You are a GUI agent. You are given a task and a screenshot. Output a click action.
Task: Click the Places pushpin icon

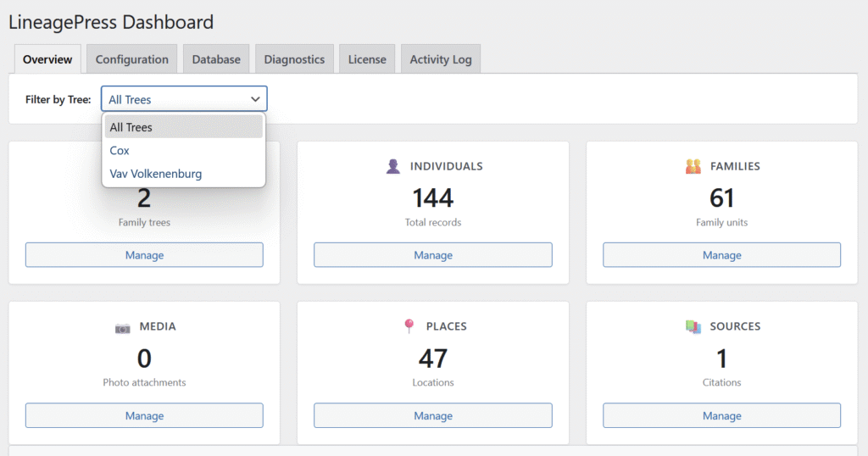[x=409, y=326]
